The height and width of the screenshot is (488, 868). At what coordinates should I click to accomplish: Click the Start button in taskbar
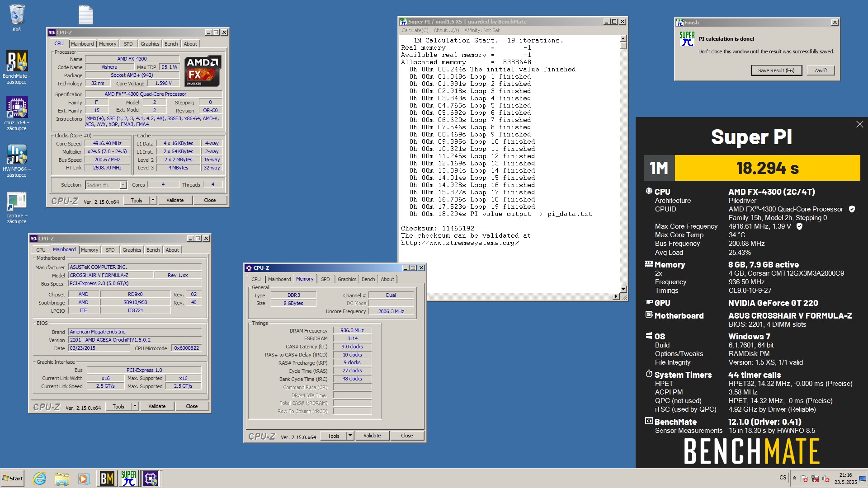click(x=13, y=478)
